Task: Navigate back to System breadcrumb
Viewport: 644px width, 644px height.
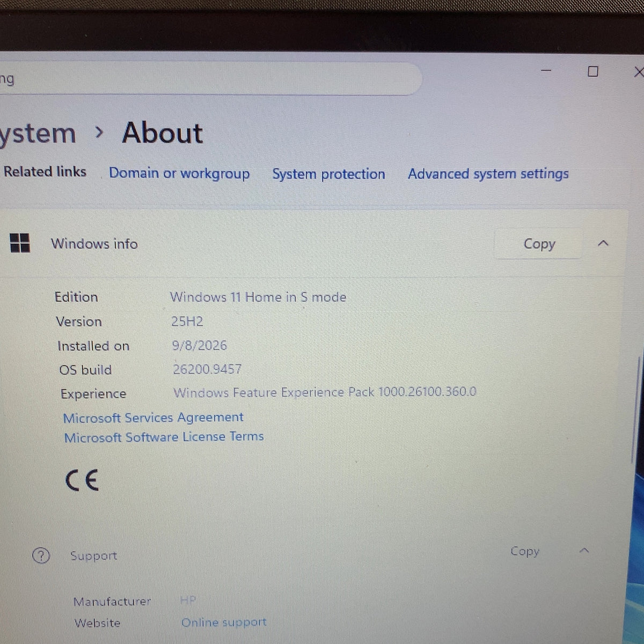Action: [x=38, y=134]
